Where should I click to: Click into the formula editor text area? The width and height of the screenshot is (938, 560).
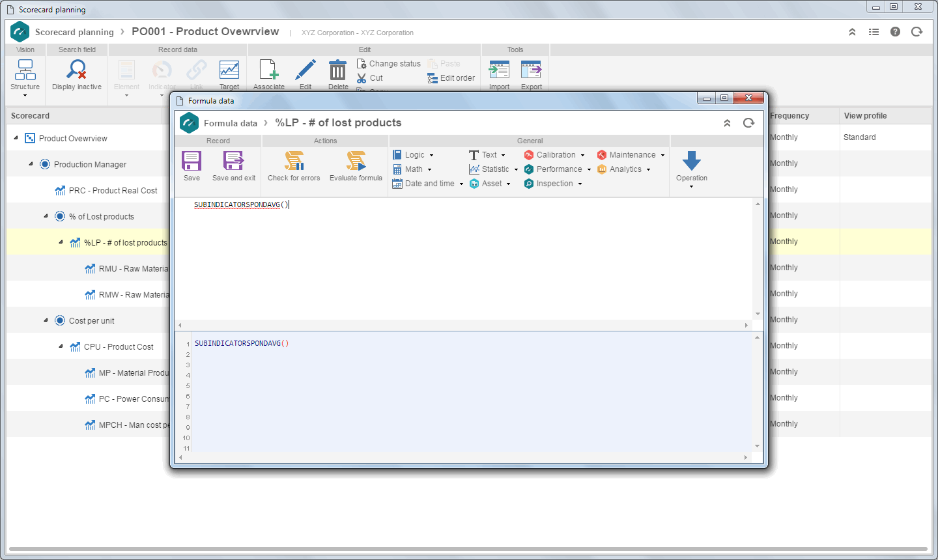(x=463, y=259)
